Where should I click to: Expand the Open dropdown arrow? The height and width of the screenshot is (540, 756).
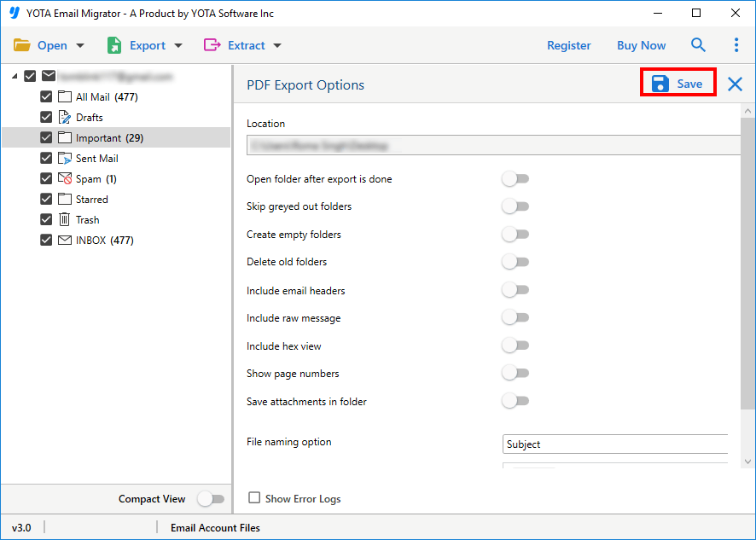tap(80, 45)
